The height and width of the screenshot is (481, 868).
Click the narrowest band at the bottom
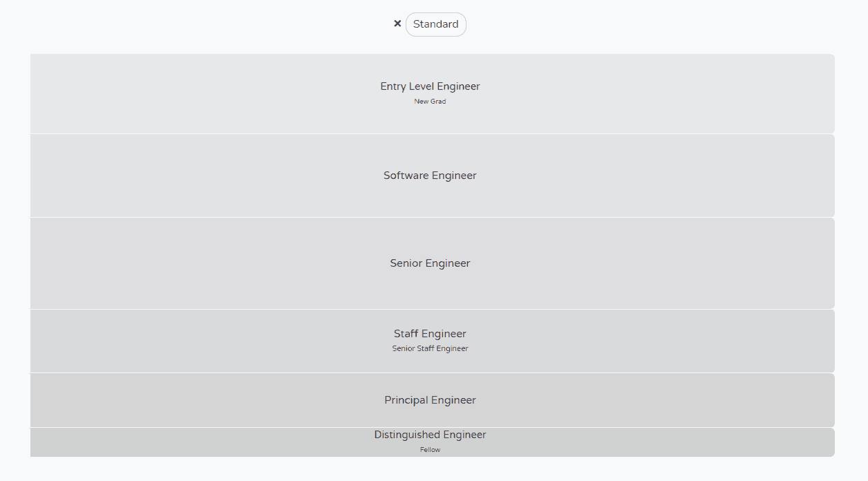tap(430, 441)
